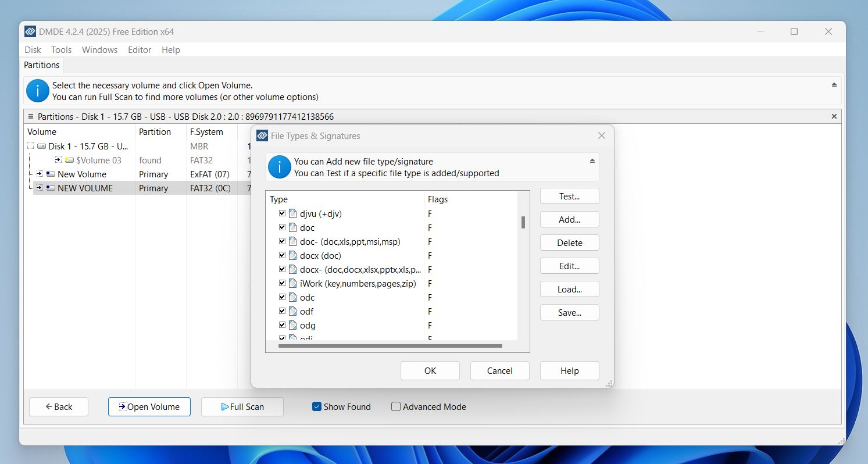Expand the FAT32 NEW VOLUME arrow box

click(40, 187)
